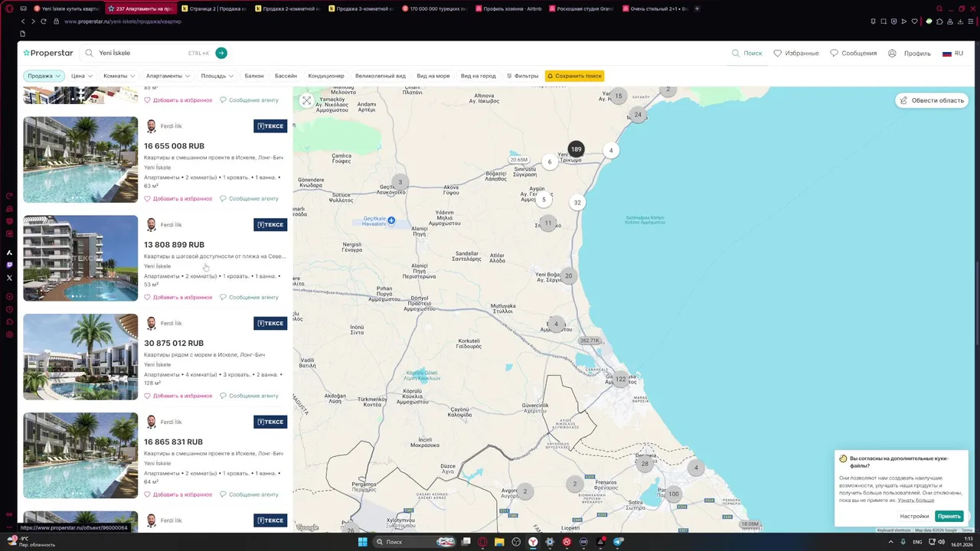Click the 262.71K price marker

tap(590, 341)
